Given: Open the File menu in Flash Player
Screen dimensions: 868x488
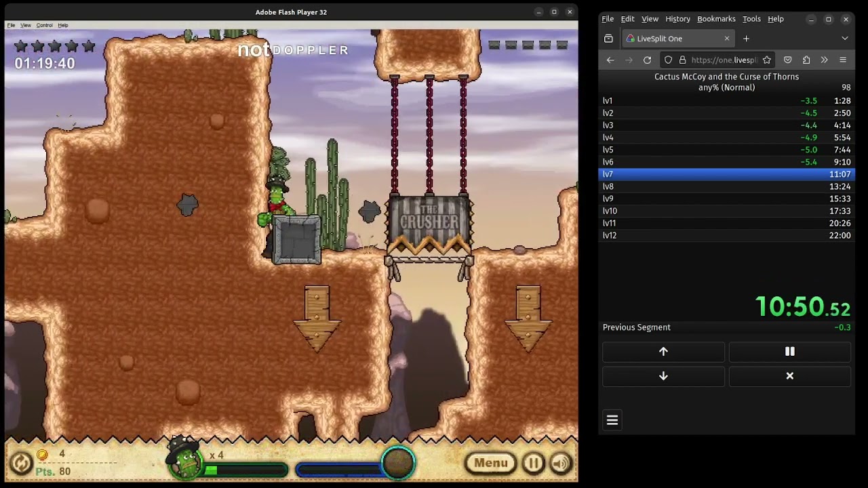Looking at the screenshot, I should point(11,25).
